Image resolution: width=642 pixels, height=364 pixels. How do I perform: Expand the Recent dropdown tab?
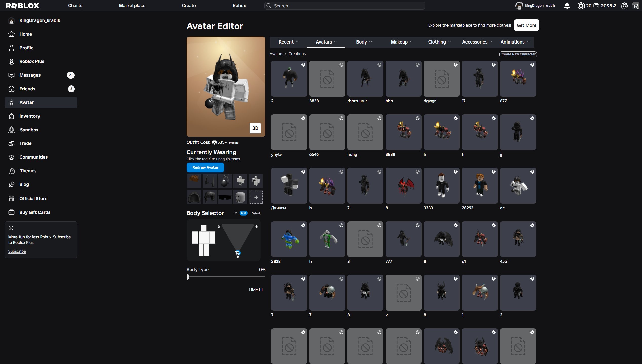288,42
